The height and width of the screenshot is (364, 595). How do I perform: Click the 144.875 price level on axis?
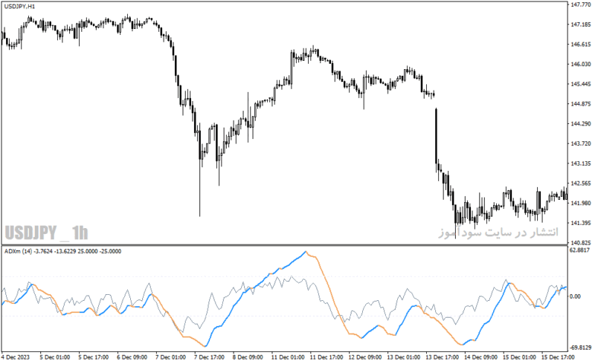point(581,104)
